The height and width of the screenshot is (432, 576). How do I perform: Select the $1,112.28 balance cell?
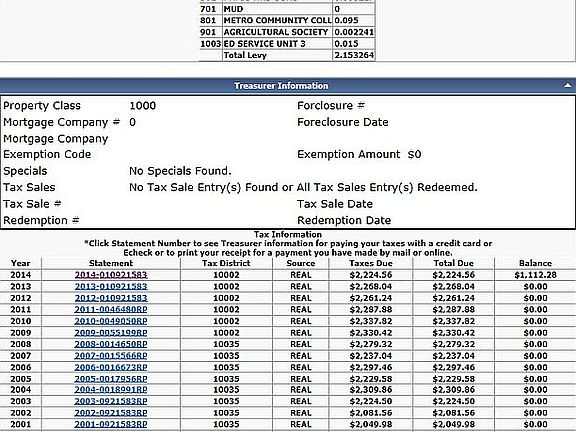click(x=535, y=275)
